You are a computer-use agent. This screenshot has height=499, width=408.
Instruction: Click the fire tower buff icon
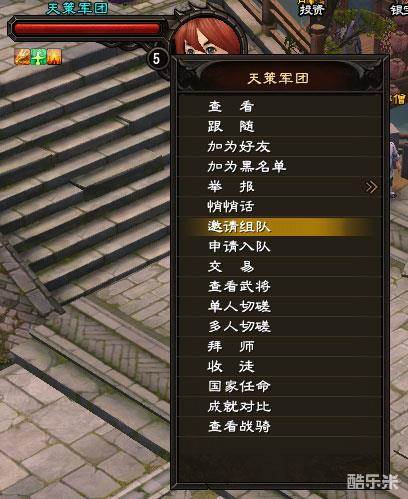pyautogui.click(x=54, y=57)
